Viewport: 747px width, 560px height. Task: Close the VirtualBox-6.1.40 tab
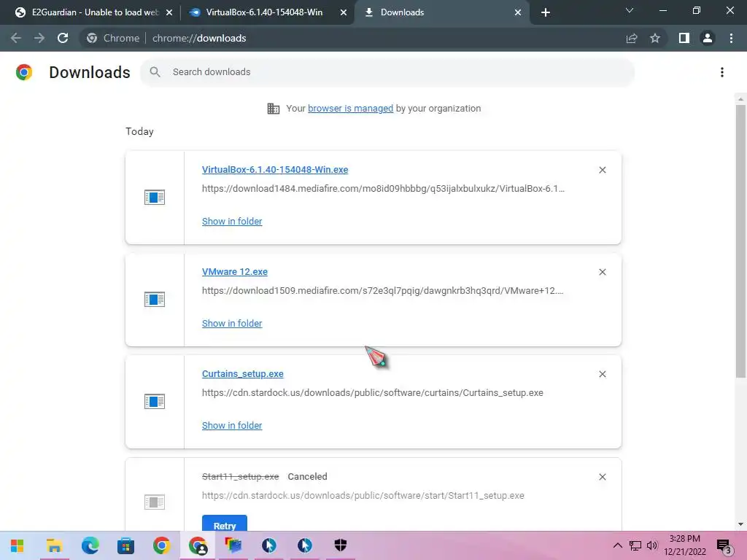click(x=344, y=12)
